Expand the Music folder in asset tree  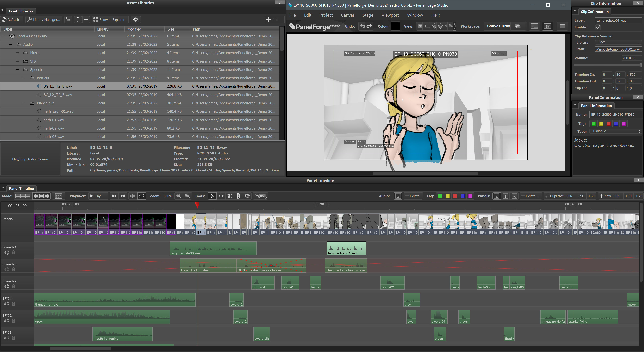tap(17, 53)
